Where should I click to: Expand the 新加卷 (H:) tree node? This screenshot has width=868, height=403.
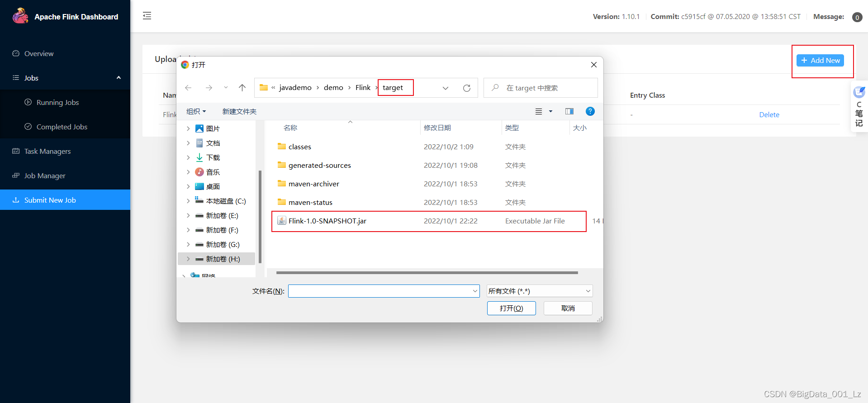[x=188, y=259]
